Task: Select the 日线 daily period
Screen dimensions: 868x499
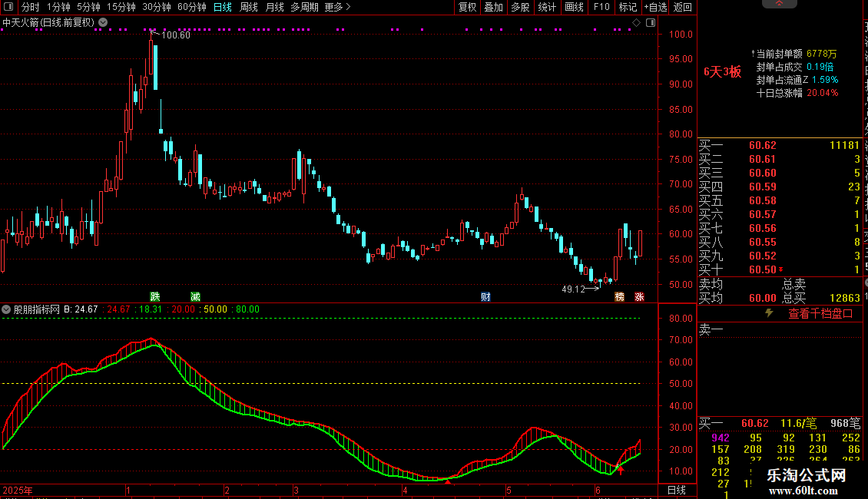Action: [223, 7]
